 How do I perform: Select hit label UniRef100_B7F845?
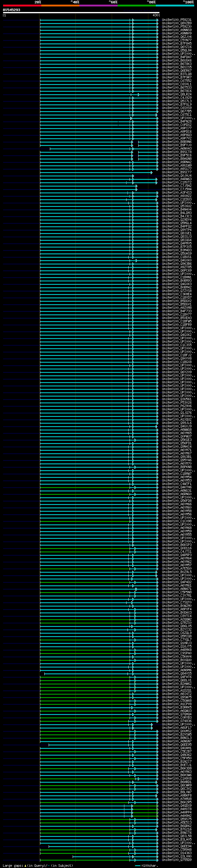click(177, 43)
